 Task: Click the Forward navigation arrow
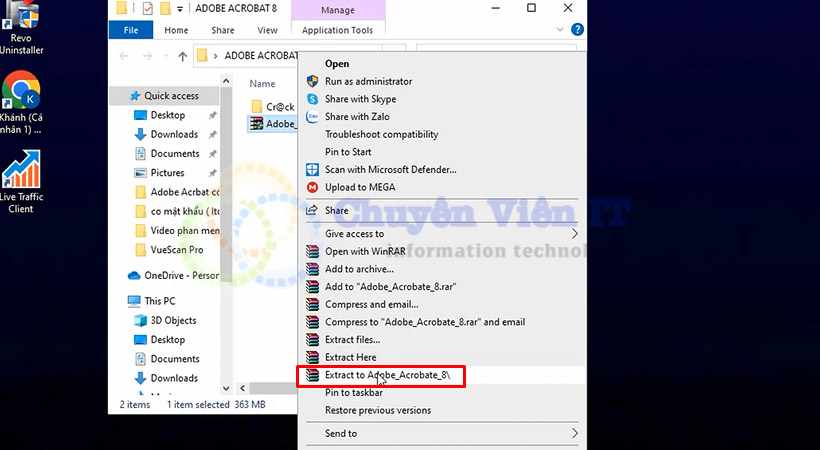(x=147, y=56)
